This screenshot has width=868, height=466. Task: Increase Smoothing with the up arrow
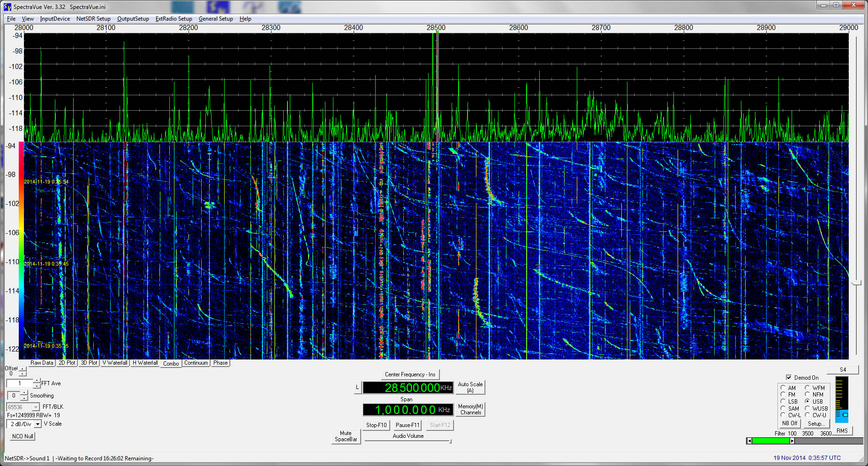click(24, 393)
